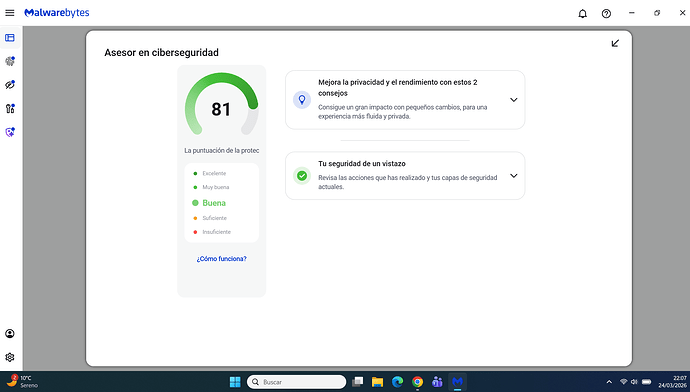690x392 pixels.
Task: Click the Muy buena rating label
Action: [216, 187]
